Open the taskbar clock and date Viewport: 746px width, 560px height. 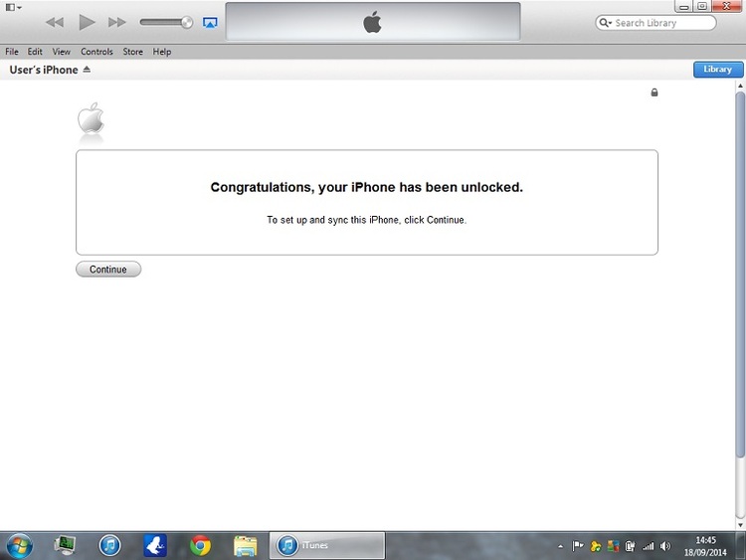[x=705, y=546]
